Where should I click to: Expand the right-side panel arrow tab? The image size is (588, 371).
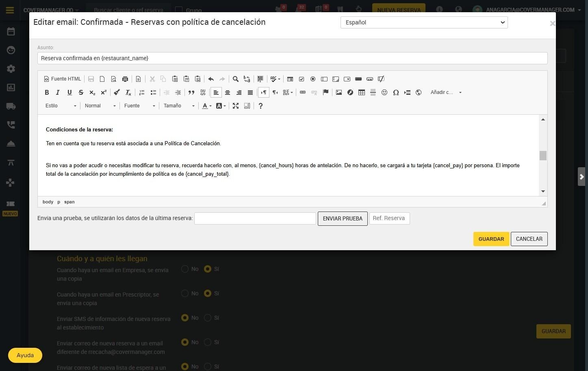(x=581, y=177)
